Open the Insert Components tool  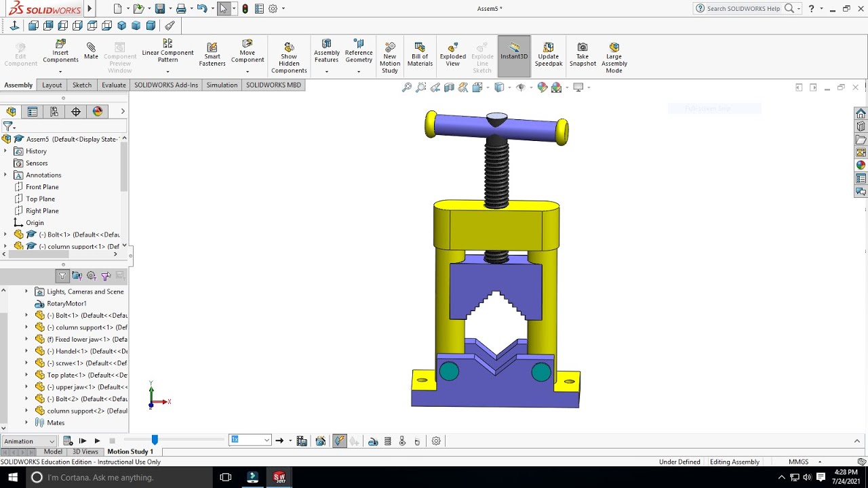(60, 52)
